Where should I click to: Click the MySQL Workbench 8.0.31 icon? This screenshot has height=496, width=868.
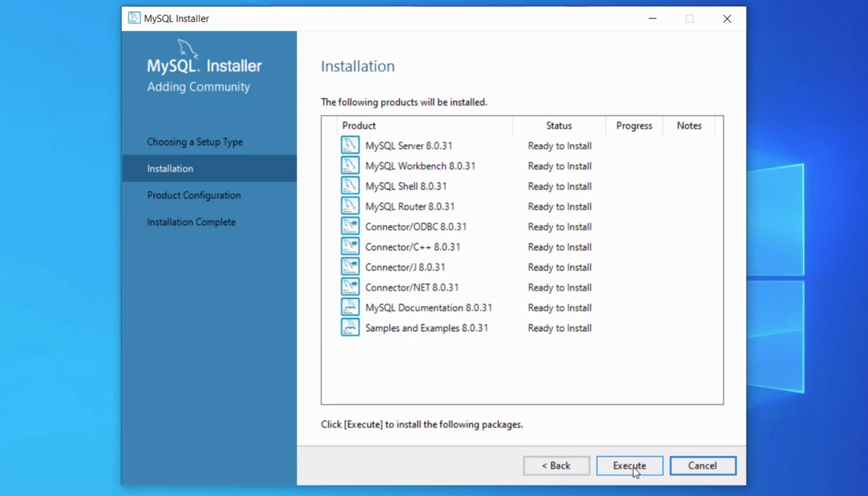[x=350, y=166]
